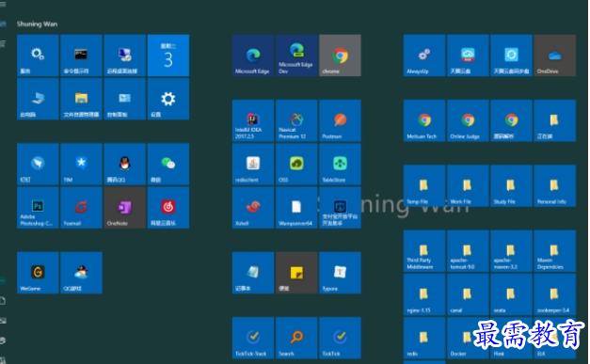
Task: Open the 天翼云盘 sync tile
Action: pos(511,55)
